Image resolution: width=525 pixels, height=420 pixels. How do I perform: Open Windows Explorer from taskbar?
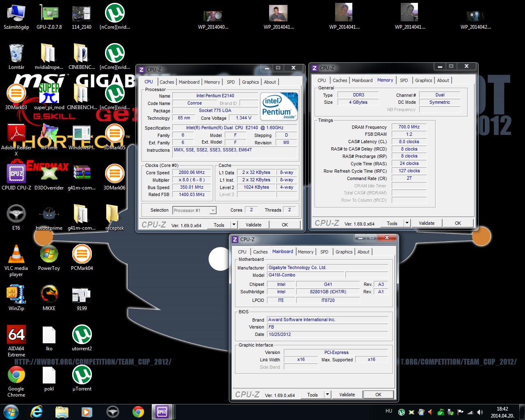pyautogui.click(x=62, y=412)
